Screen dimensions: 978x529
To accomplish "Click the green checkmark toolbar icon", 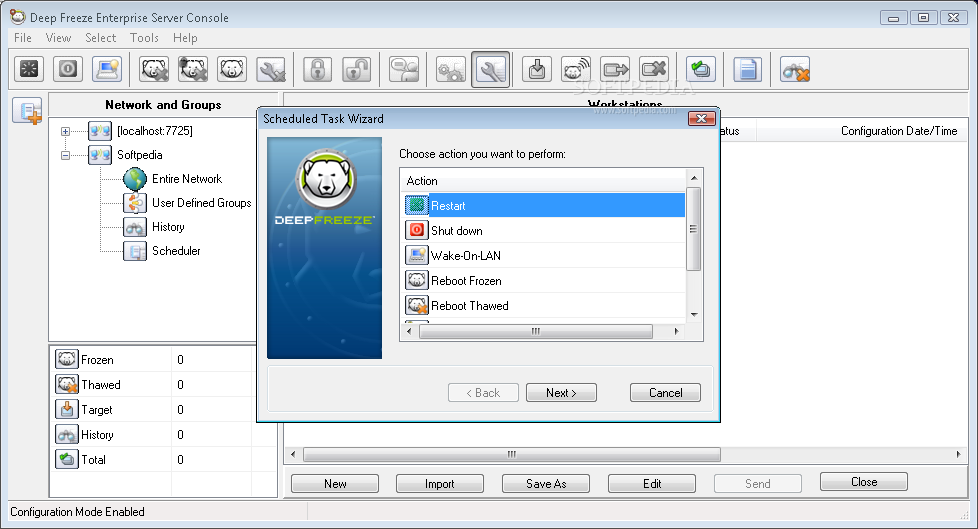I will tap(701, 69).
